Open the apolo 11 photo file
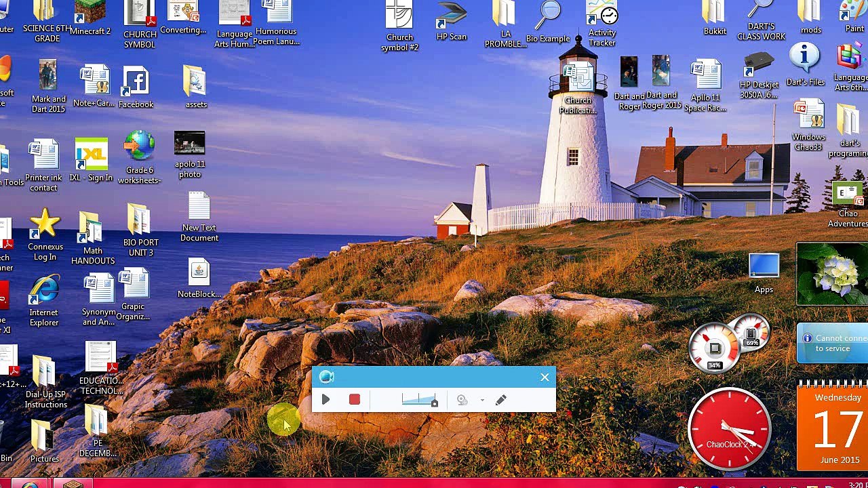The width and height of the screenshot is (868, 488). pyautogui.click(x=189, y=155)
